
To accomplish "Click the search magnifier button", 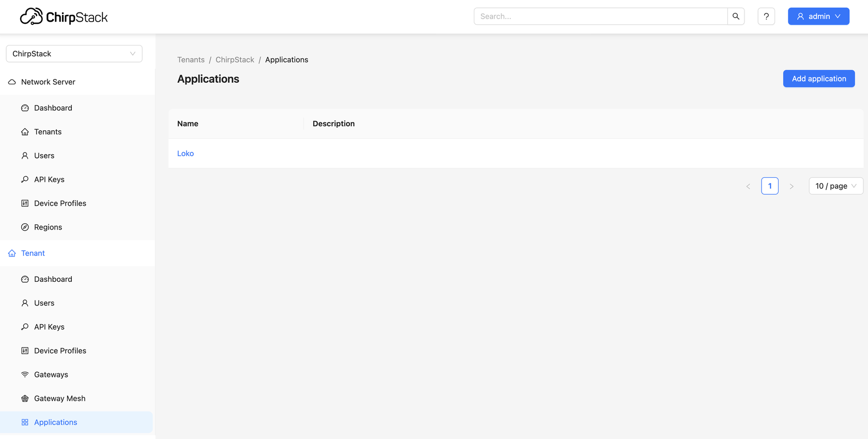I will [736, 16].
